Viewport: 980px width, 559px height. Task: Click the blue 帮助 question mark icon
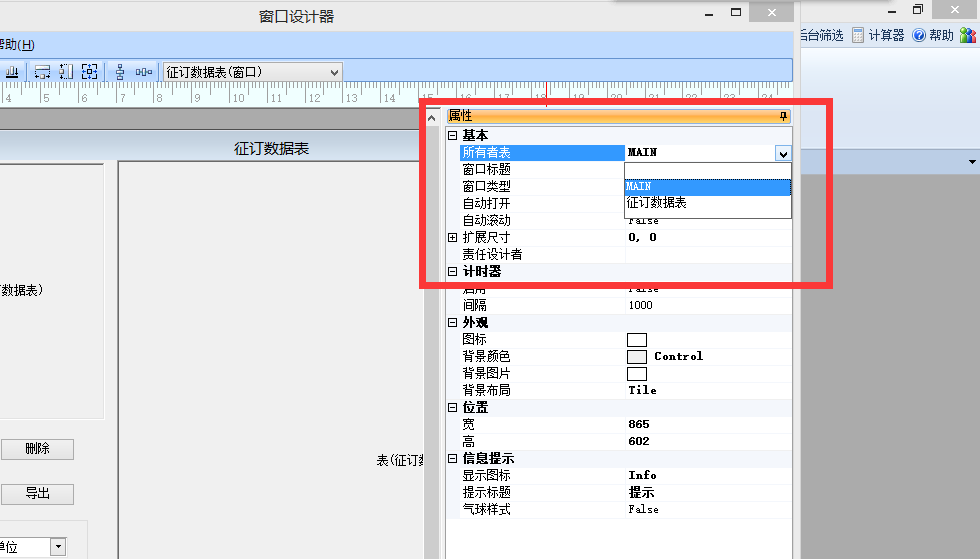click(x=918, y=35)
